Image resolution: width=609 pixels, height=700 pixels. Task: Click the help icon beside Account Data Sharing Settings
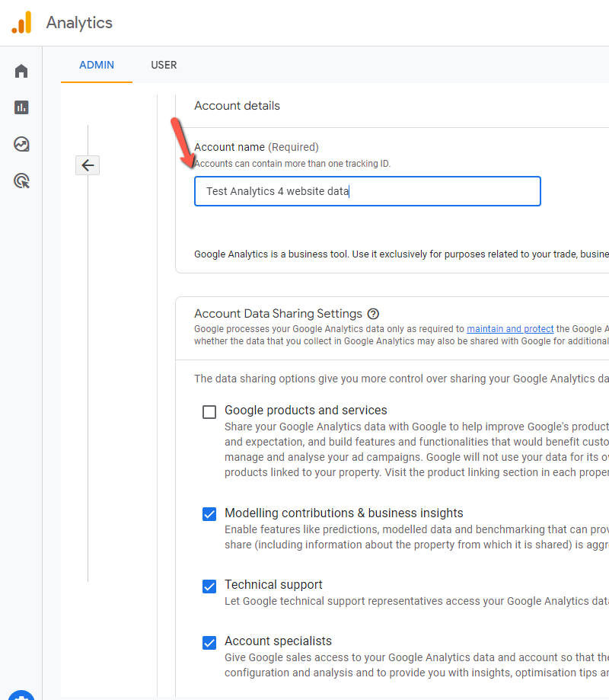(373, 314)
